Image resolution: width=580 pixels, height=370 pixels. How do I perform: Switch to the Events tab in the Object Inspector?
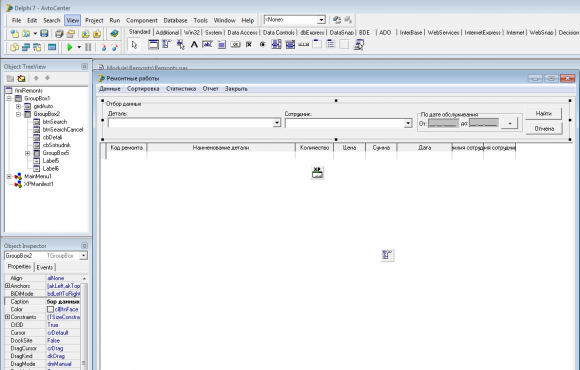click(45, 267)
